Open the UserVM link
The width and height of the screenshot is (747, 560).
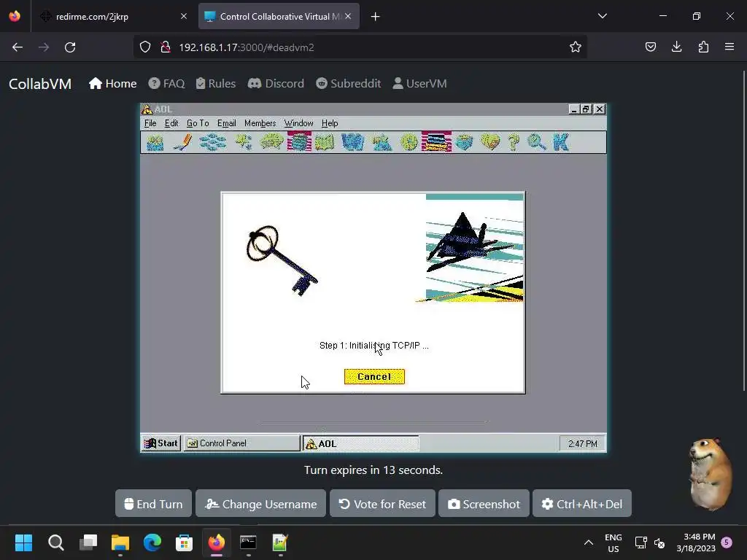point(419,84)
